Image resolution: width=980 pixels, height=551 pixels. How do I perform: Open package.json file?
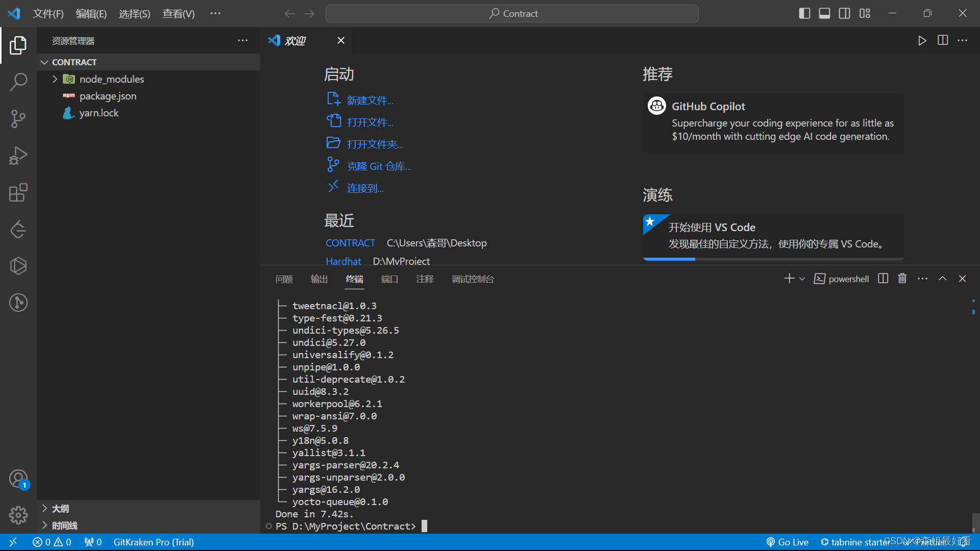coord(108,95)
